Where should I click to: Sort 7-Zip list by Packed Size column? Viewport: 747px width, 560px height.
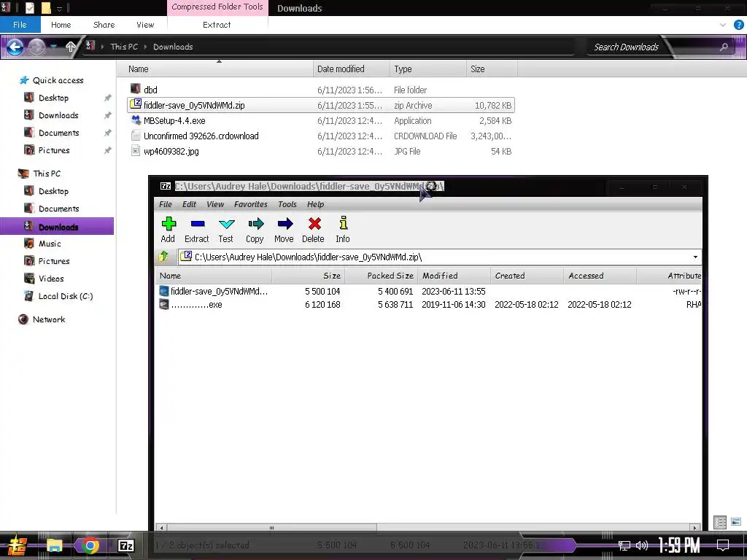click(x=381, y=276)
